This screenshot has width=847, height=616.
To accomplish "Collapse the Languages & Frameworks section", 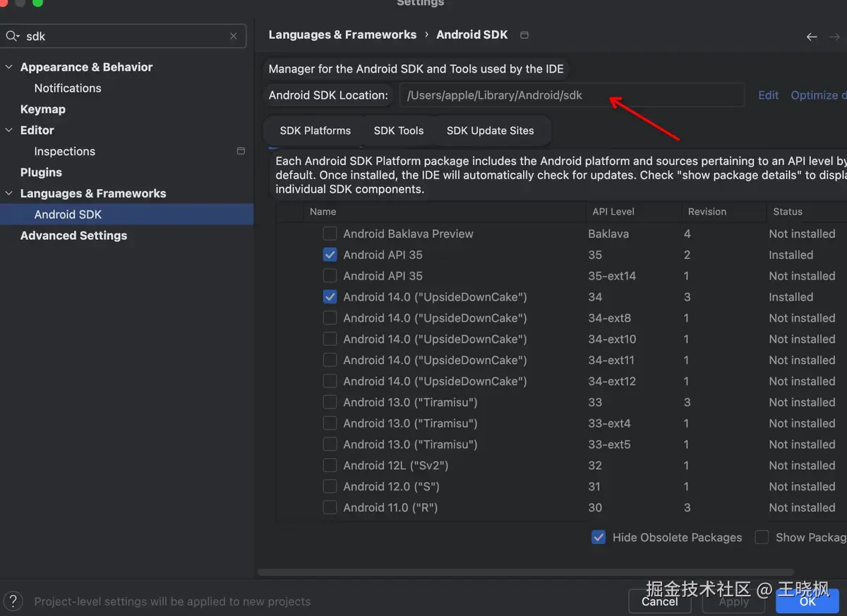I will 9,193.
